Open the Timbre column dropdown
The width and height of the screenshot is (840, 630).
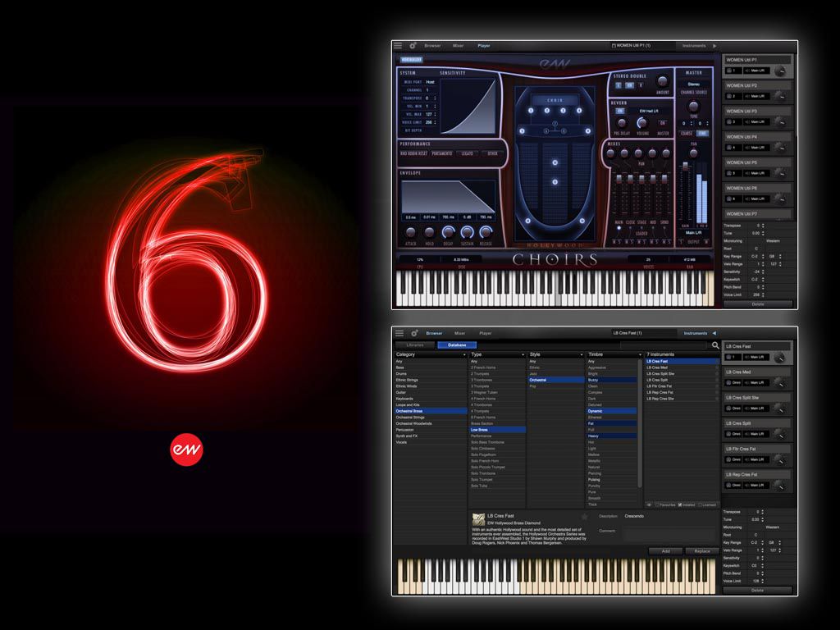[x=639, y=354]
